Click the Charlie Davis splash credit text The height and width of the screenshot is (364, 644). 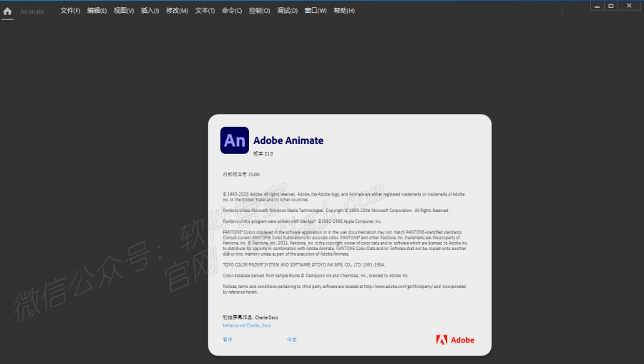250,317
